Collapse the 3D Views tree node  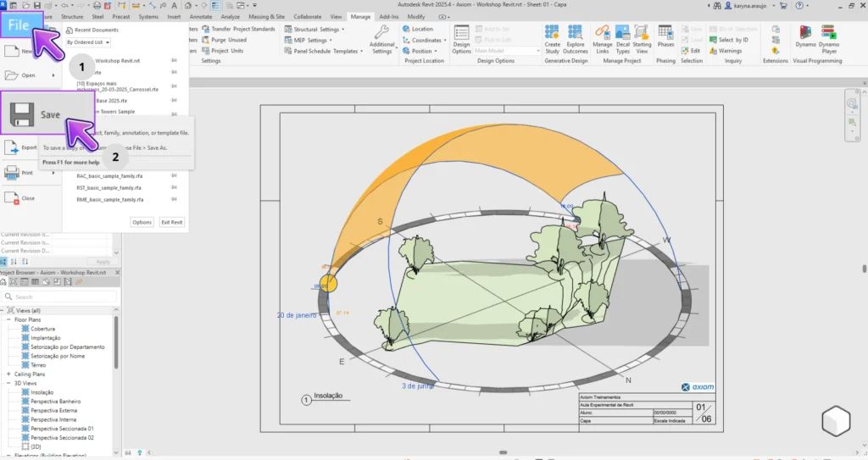pyautogui.click(x=8, y=383)
